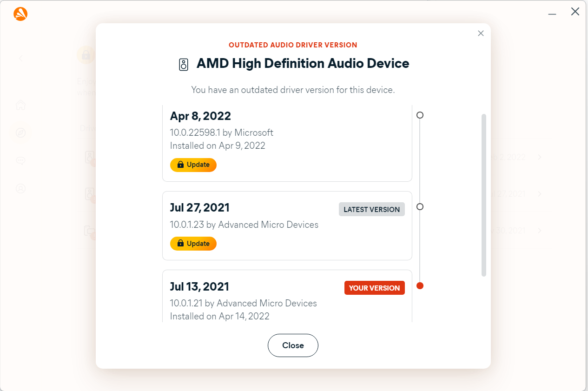Go back with the dimmed arrow

coord(20,59)
